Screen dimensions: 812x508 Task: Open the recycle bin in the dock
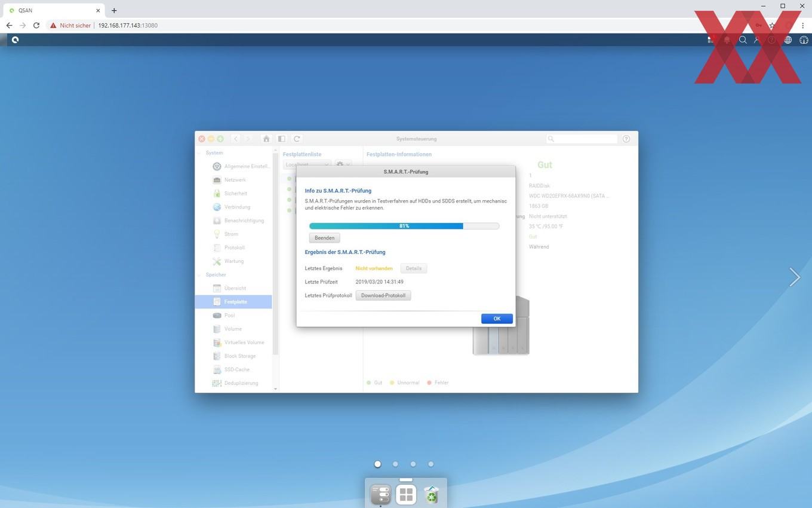[x=432, y=495]
